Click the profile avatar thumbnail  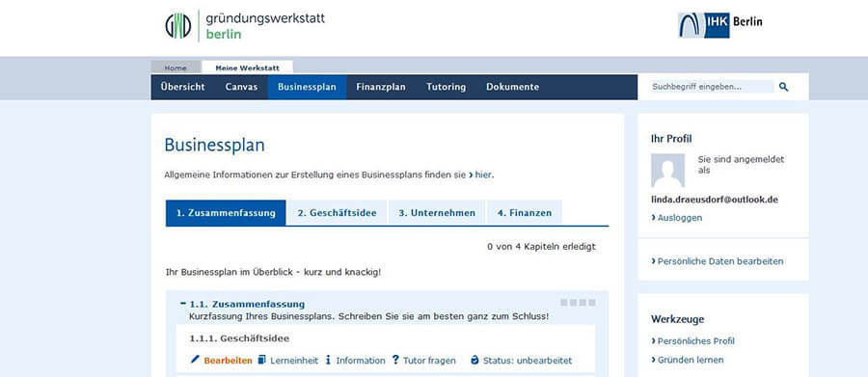(x=667, y=171)
